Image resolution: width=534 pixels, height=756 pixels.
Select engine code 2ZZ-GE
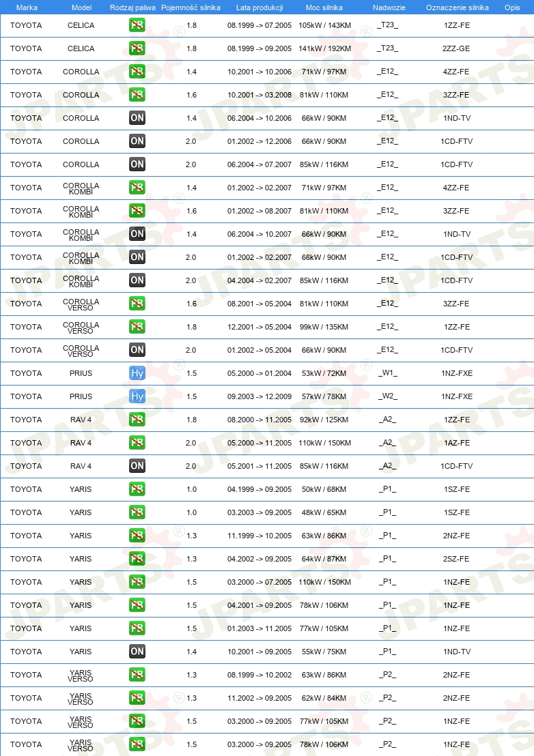coord(456,48)
